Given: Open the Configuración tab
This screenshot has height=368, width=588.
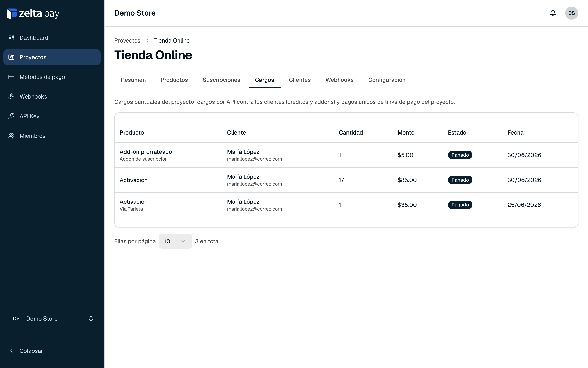Looking at the screenshot, I should coord(387,80).
